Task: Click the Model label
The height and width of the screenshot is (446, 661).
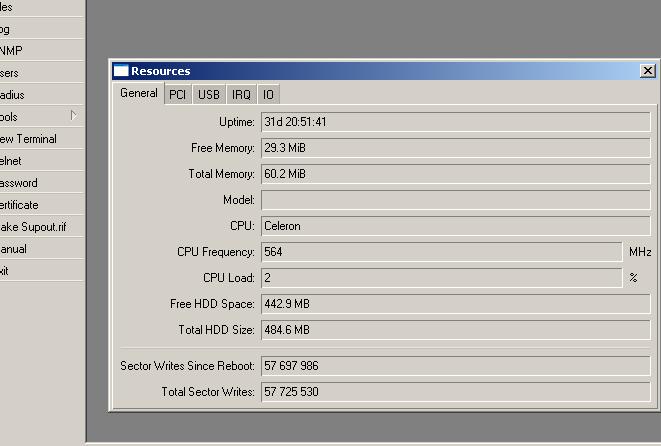Action: (239, 200)
